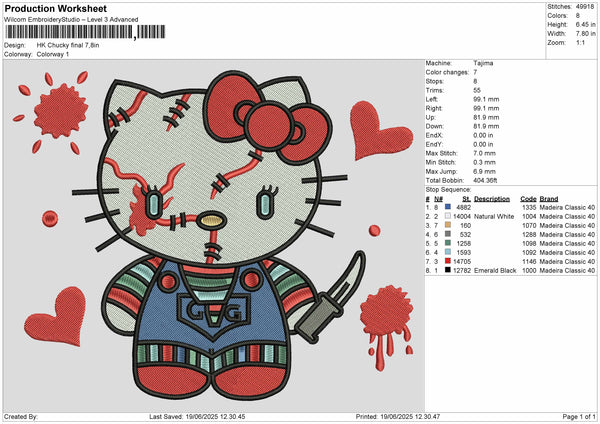Click the Natural White description
This screenshot has height=424, width=600.
(494, 216)
